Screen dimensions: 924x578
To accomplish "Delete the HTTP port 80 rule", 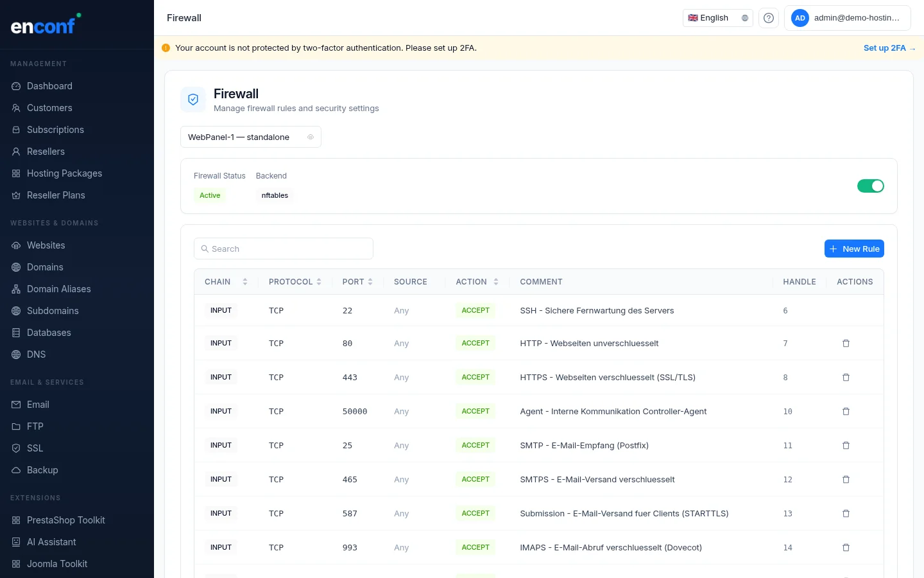I will [x=846, y=344].
